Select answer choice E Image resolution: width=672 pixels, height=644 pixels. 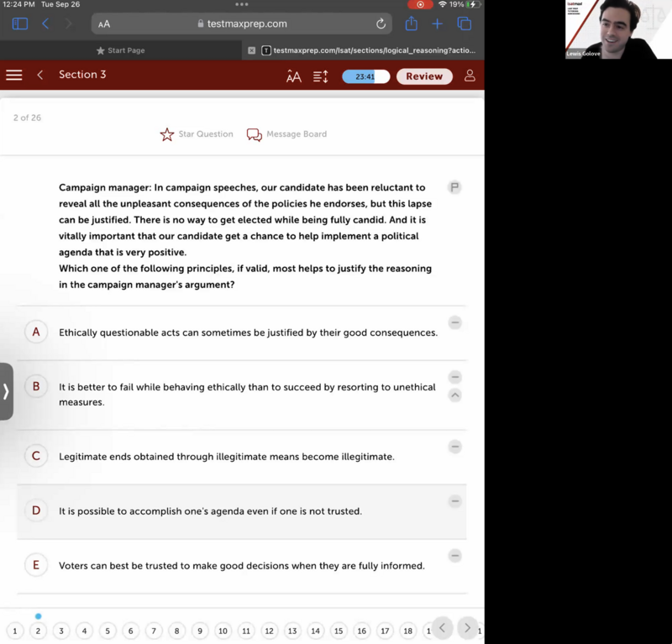tap(36, 565)
